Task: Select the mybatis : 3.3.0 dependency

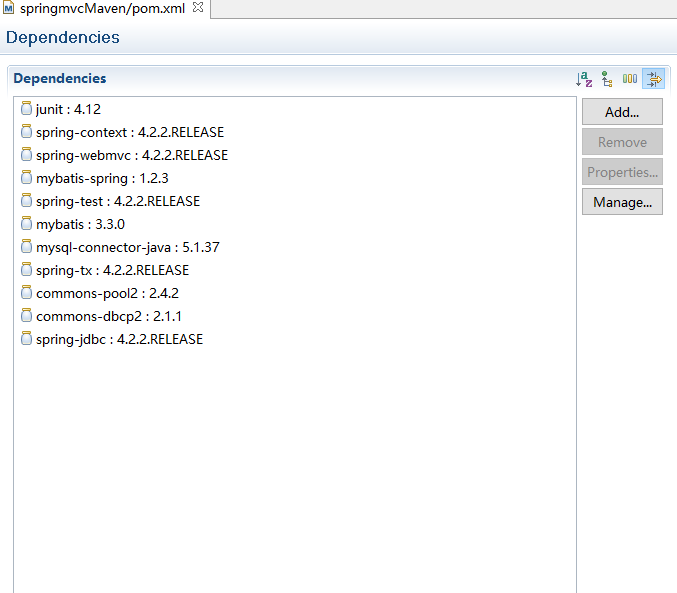Action: pos(80,224)
